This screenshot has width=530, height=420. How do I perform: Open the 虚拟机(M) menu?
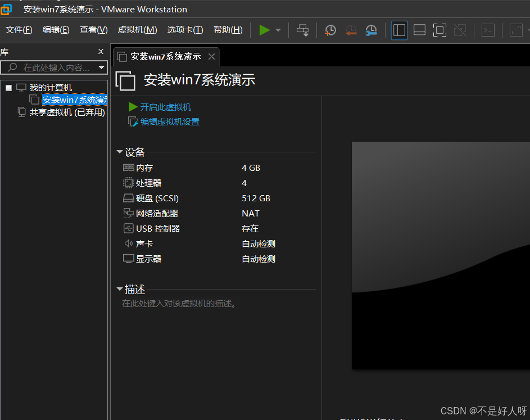coord(137,30)
